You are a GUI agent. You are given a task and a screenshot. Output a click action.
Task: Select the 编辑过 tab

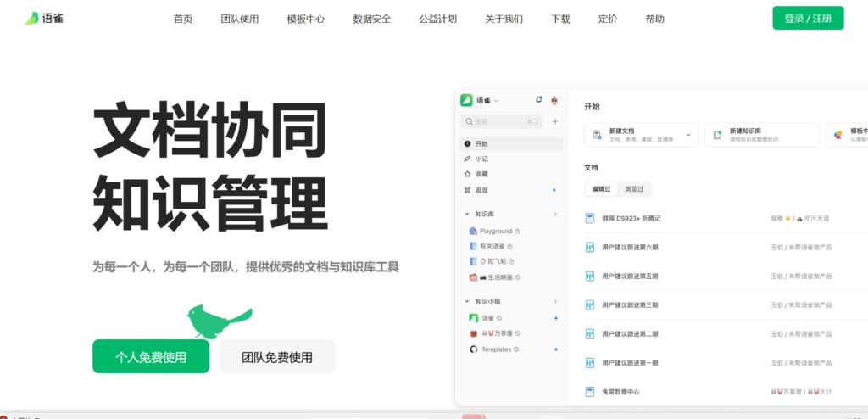[601, 189]
